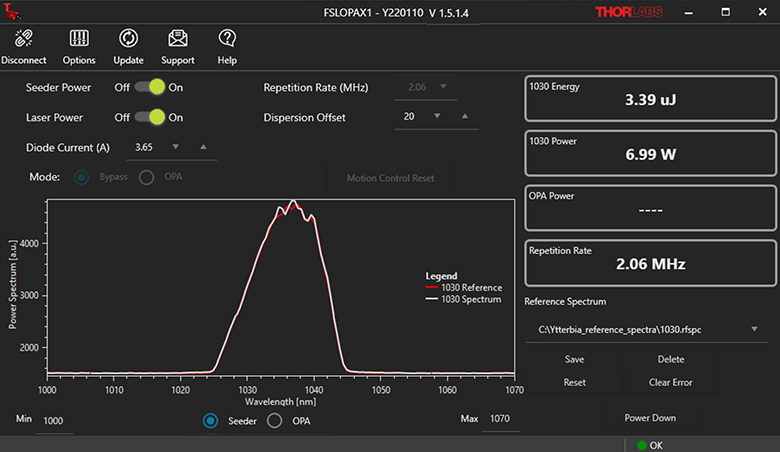
Task: Maximize the FSLOPAX1 window
Action: pos(725,12)
